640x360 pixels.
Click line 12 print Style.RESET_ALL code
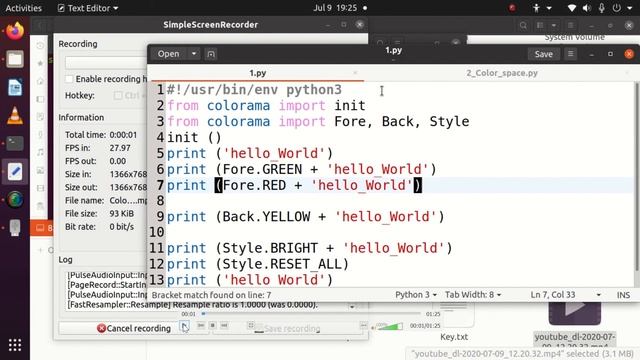click(x=258, y=264)
